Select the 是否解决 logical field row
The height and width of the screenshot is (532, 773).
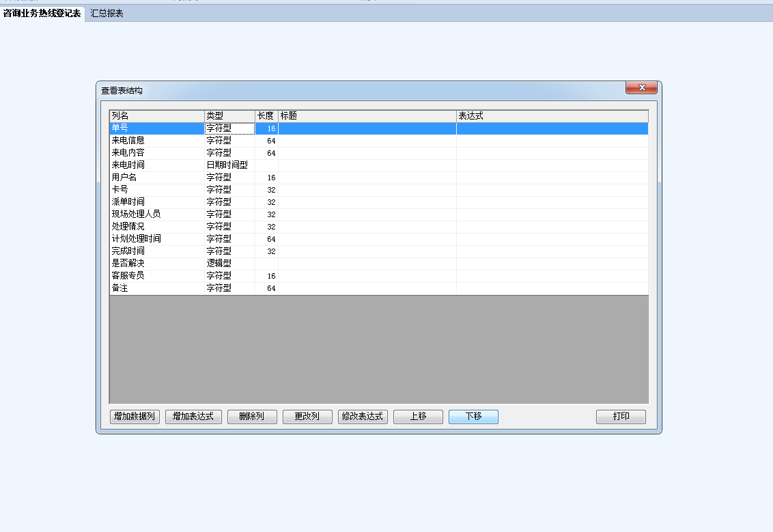pyautogui.click(x=128, y=264)
